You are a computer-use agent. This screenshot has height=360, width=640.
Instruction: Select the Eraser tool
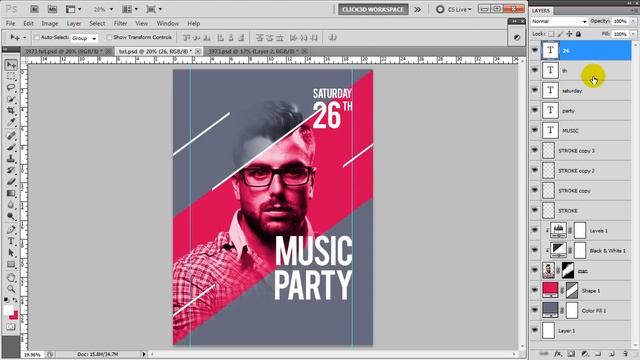[11, 182]
